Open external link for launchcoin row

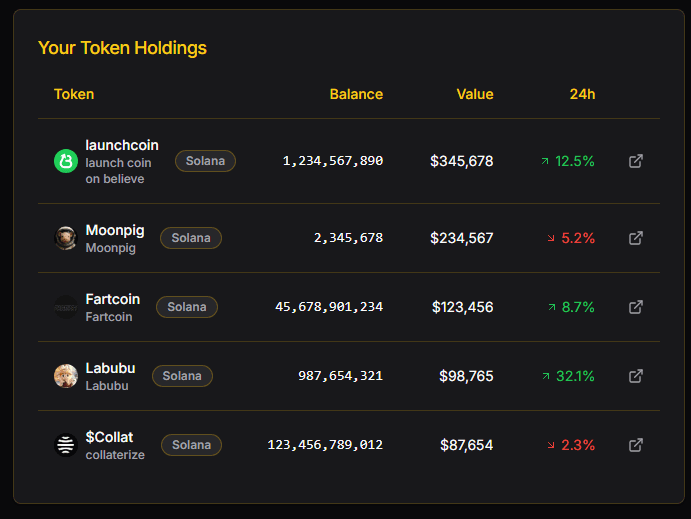pyautogui.click(x=635, y=161)
